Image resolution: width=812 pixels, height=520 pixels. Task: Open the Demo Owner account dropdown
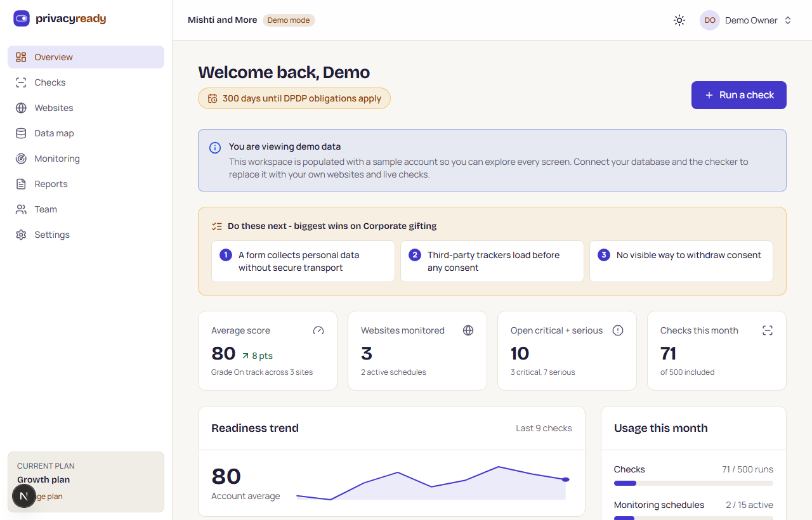[x=746, y=20]
